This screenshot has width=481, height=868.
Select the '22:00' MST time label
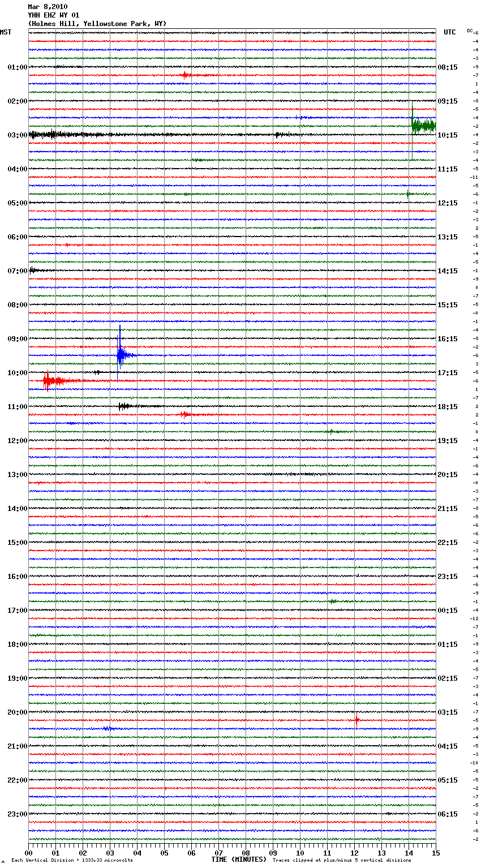point(18,780)
